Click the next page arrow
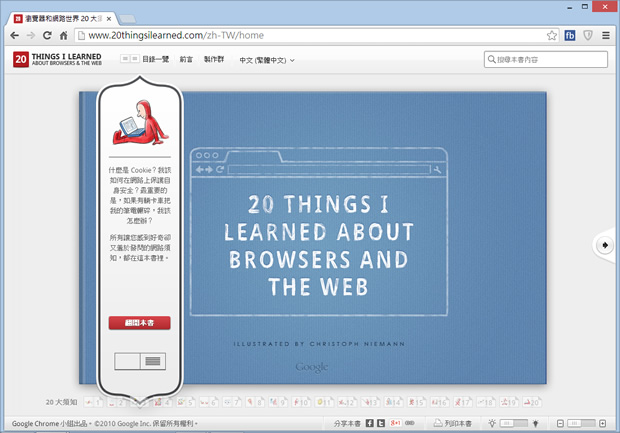Viewport: 620px width, 433px height. click(x=606, y=245)
